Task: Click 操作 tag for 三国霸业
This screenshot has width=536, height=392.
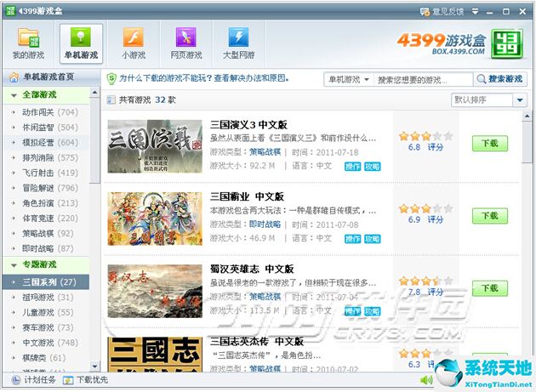Action: 352,239
